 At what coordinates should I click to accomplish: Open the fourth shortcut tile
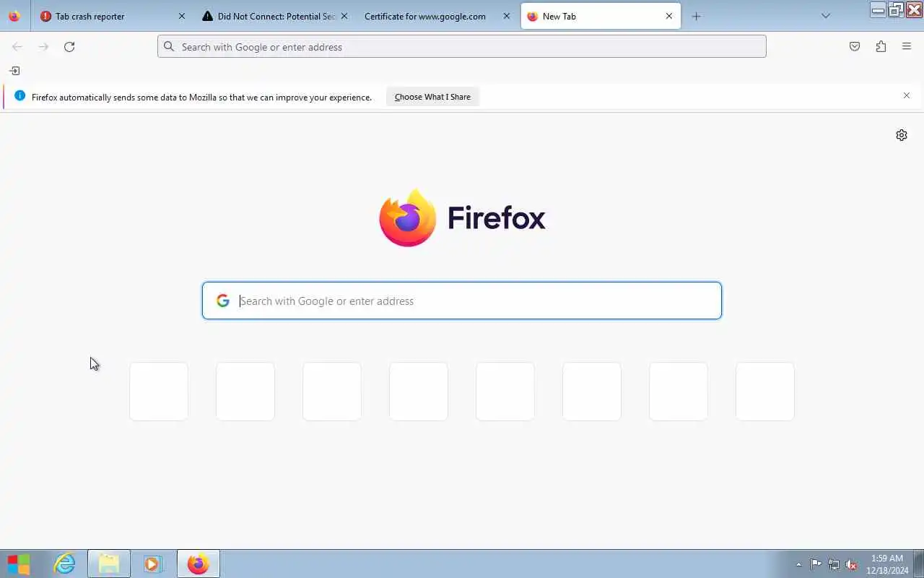[x=419, y=392]
